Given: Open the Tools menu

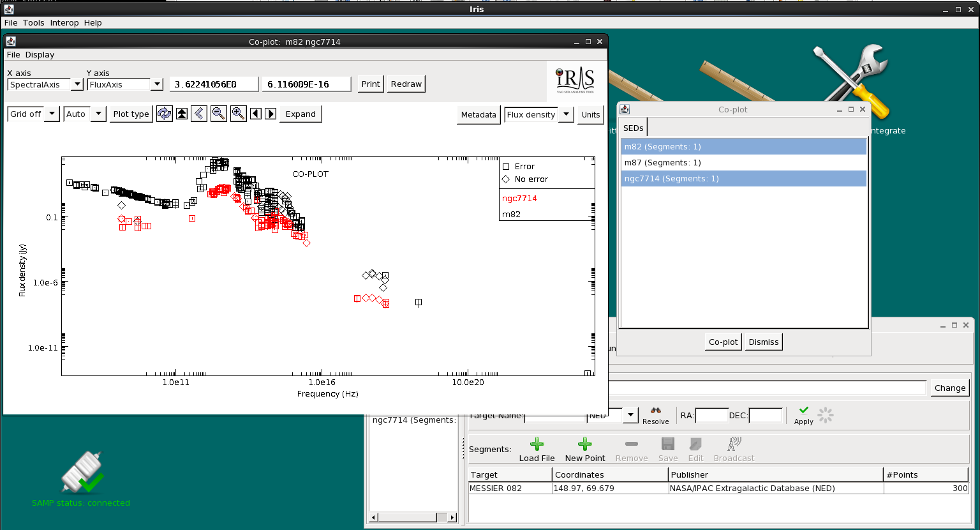Looking at the screenshot, I should pos(34,22).
